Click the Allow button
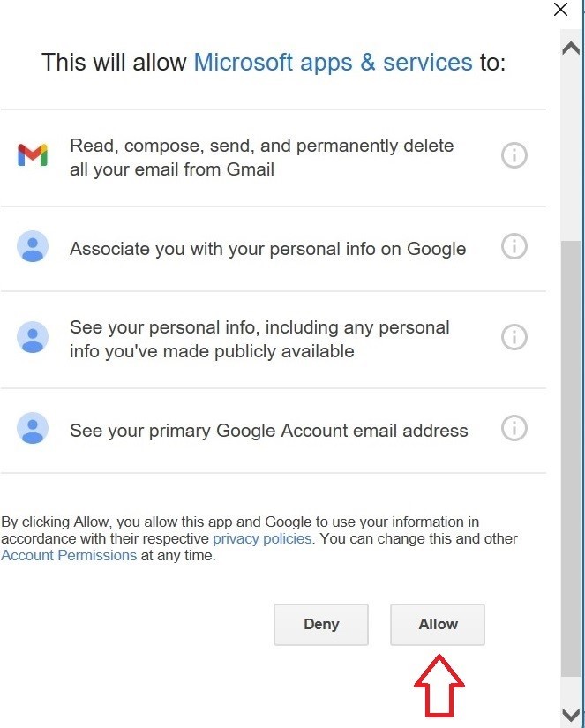Viewport: 585px width, 728px height. point(438,625)
